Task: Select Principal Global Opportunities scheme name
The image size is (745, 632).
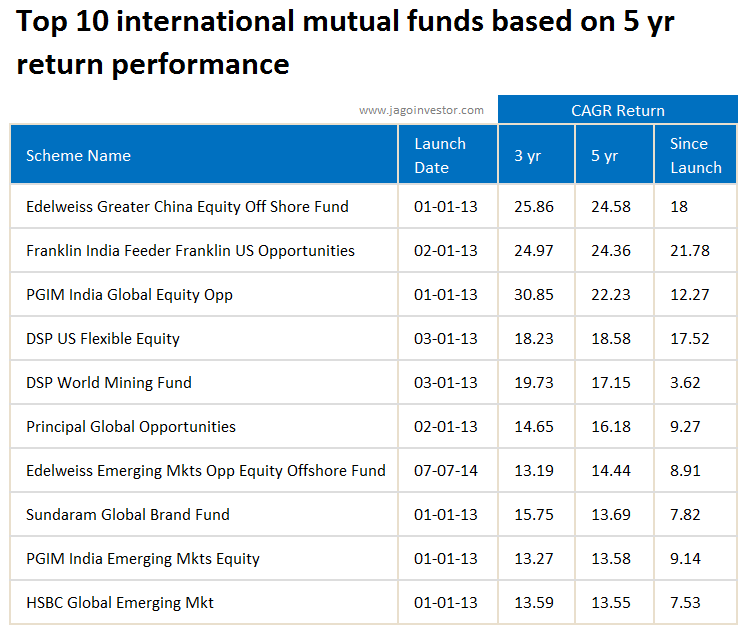Action: tap(131, 427)
